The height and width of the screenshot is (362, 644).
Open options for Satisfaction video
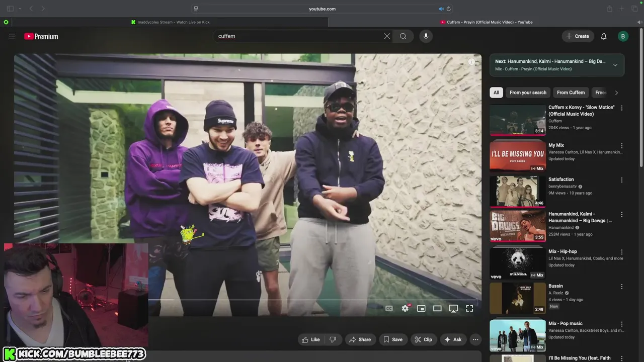pyautogui.click(x=622, y=180)
